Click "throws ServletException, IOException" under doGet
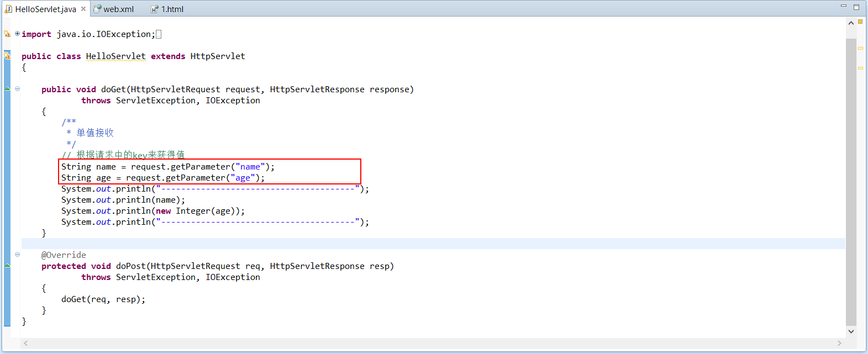Image resolution: width=868 pixels, height=354 pixels. click(x=171, y=101)
